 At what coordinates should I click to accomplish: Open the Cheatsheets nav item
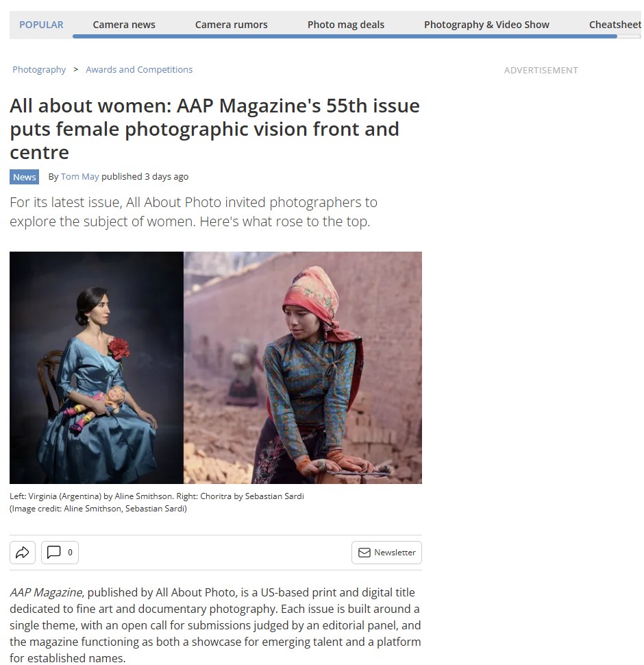pyautogui.click(x=615, y=25)
